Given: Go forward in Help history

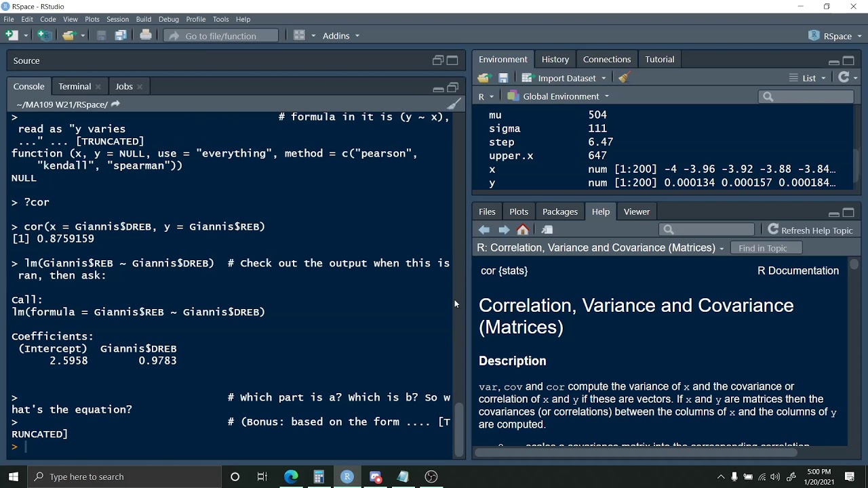Looking at the screenshot, I should pos(504,230).
